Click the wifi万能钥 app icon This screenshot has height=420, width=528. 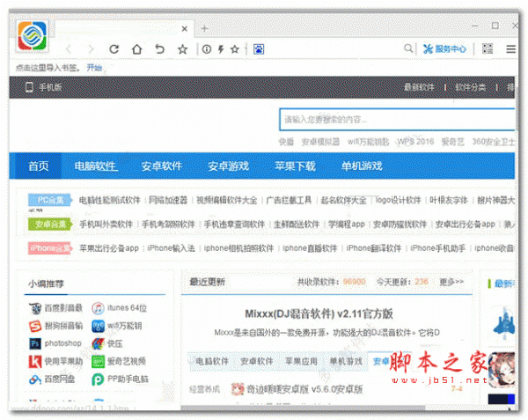click(x=98, y=326)
